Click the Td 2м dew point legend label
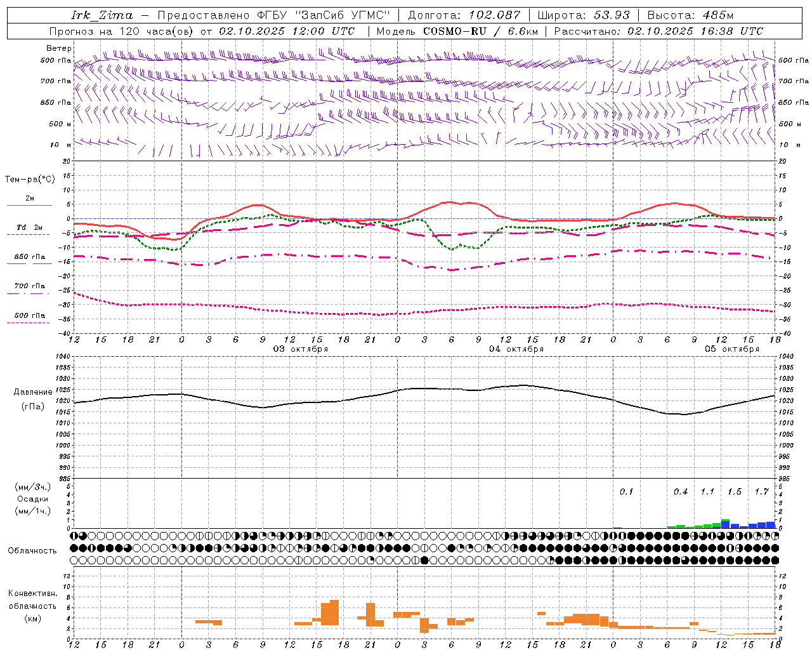 [29, 227]
